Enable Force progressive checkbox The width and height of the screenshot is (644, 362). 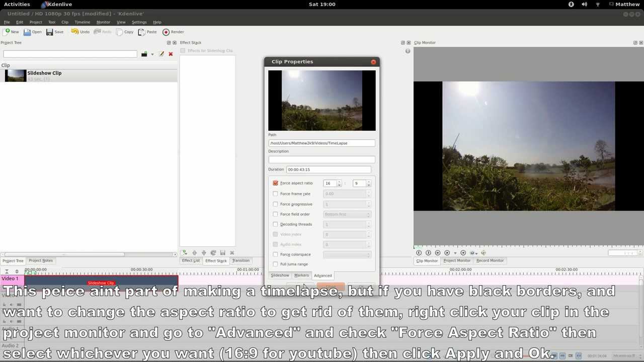click(275, 204)
